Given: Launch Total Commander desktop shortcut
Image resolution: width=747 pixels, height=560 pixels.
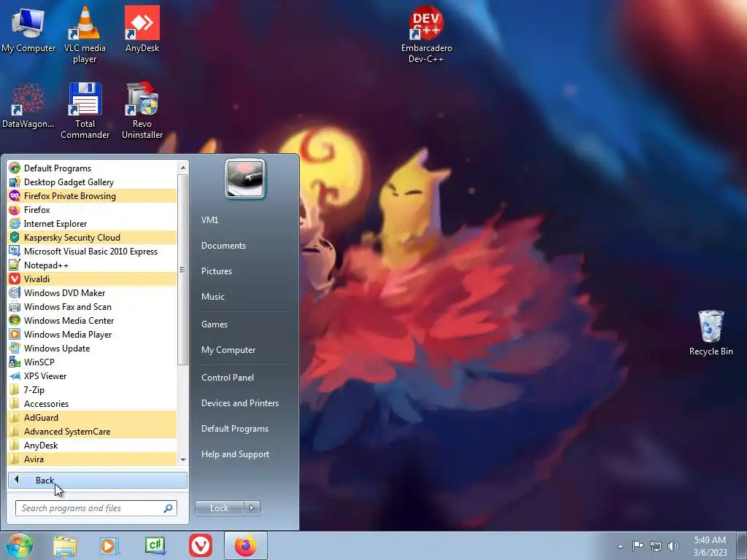Looking at the screenshot, I should point(85,111).
